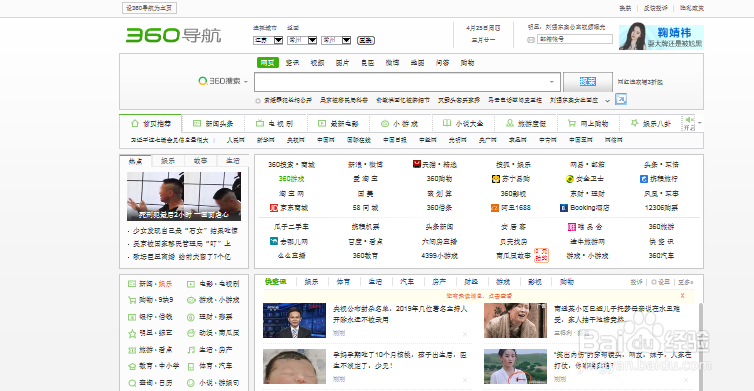Close the yellow notice bar with the orange X
The width and height of the screenshot is (754, 391).
(682, 296)
